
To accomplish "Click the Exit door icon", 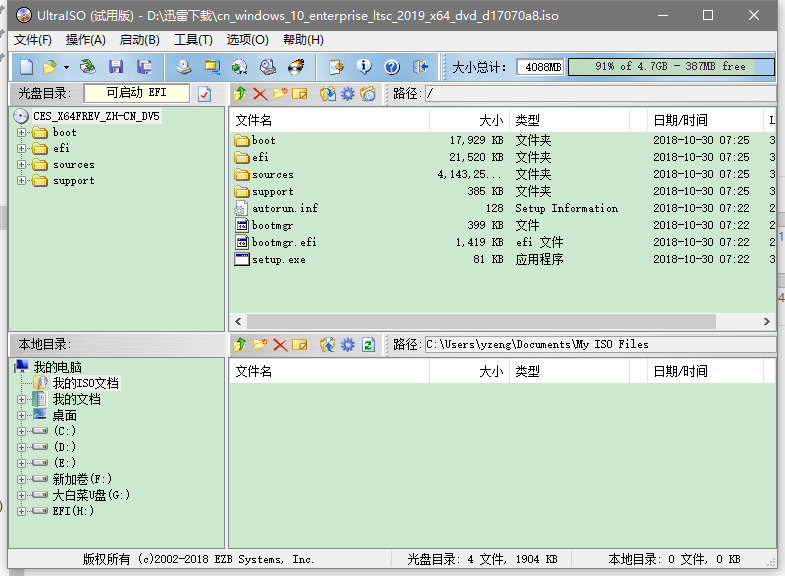I will coord(421,67).
